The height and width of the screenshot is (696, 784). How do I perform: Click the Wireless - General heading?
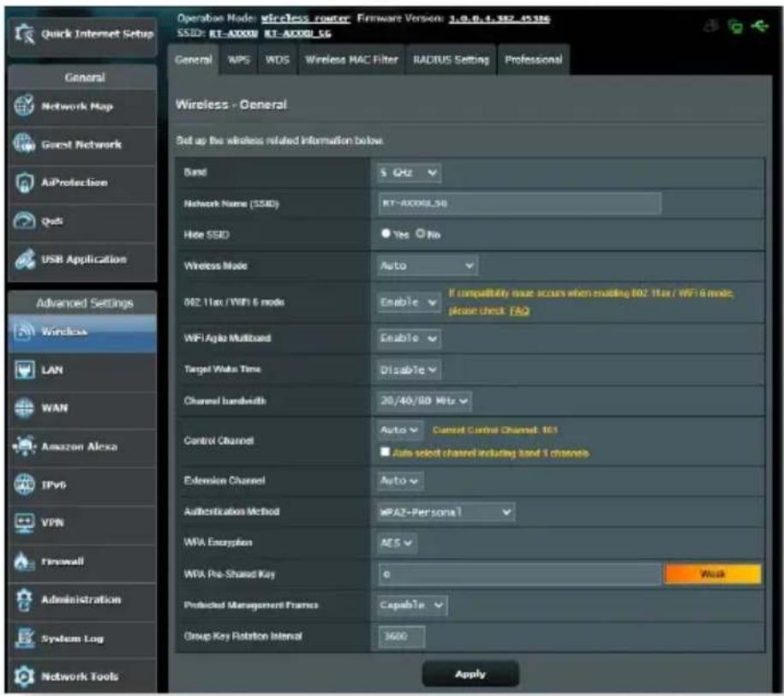click(231, 105)
